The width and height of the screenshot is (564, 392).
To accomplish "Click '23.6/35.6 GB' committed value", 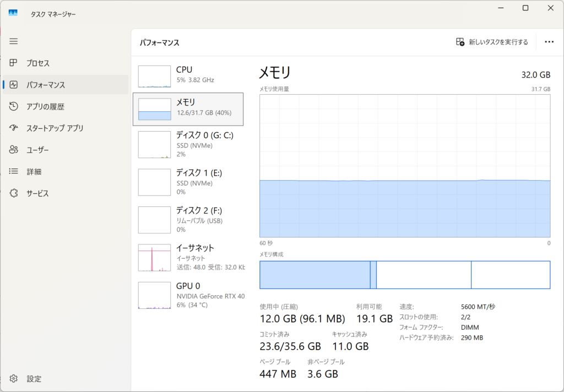I will coord(290,346).
